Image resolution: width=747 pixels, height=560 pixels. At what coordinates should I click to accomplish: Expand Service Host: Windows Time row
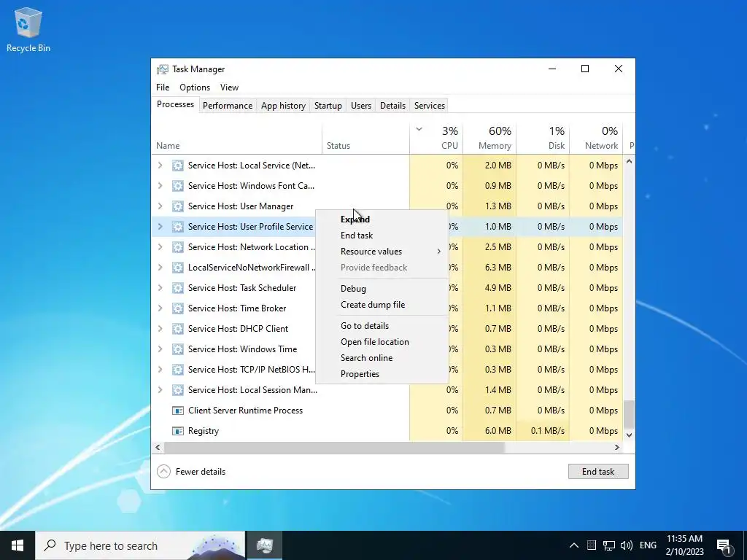pos(160,349)
